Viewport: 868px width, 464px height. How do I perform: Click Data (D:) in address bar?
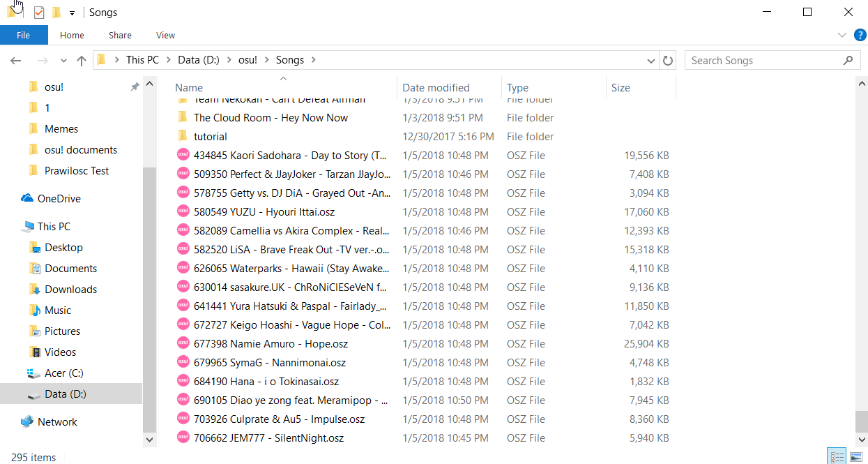199,60
